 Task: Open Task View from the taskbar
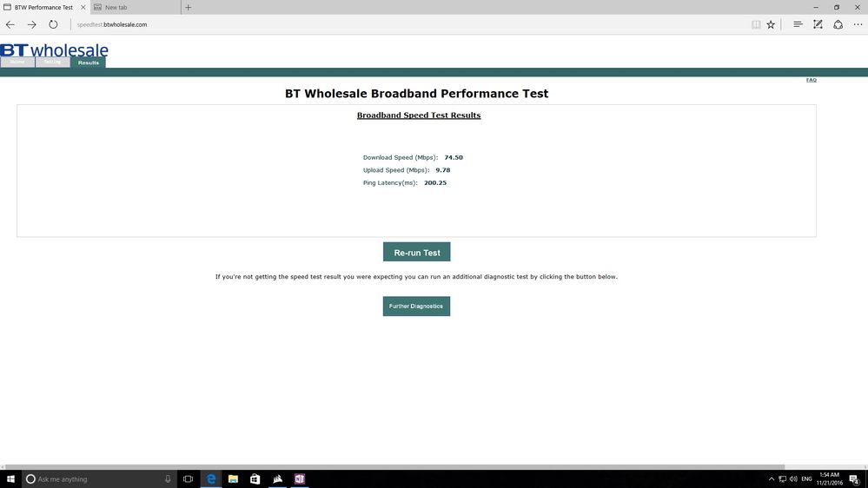coord(189,478)
